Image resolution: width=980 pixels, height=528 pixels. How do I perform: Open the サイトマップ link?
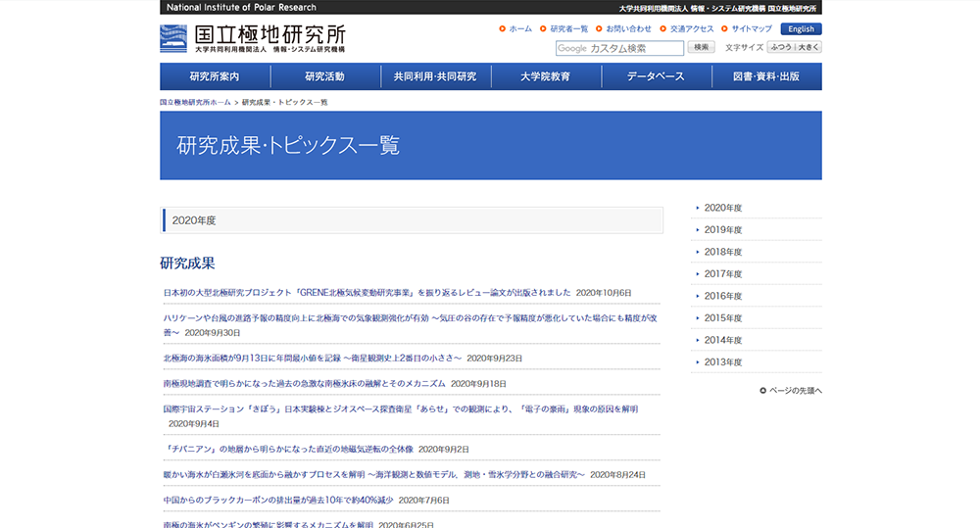(x=752, y=29)
